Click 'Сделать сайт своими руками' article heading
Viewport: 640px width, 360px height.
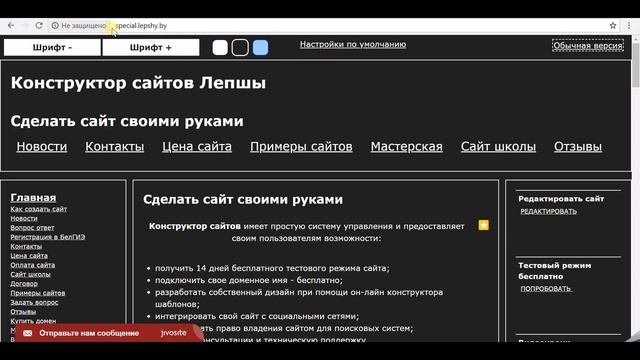click(x=243, y=200)
